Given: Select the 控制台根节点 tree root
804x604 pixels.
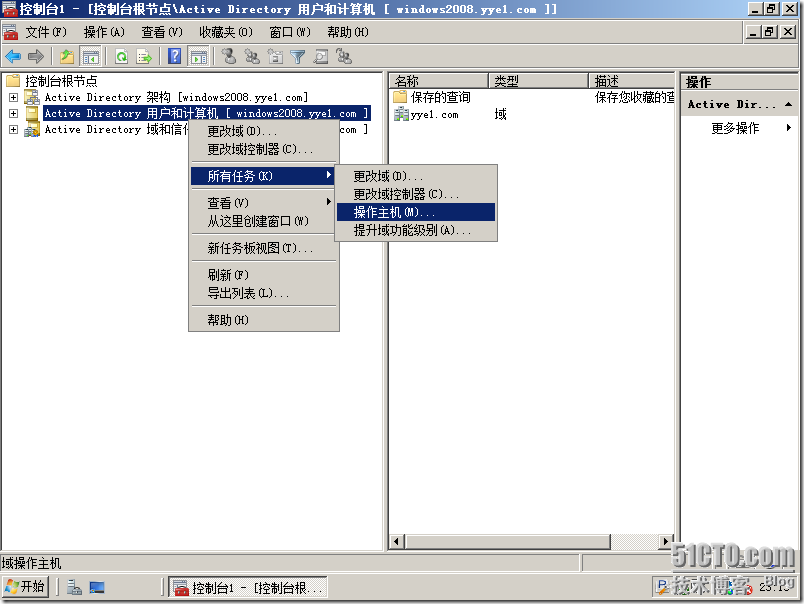Looking at the screenshot, I should 61,80.
